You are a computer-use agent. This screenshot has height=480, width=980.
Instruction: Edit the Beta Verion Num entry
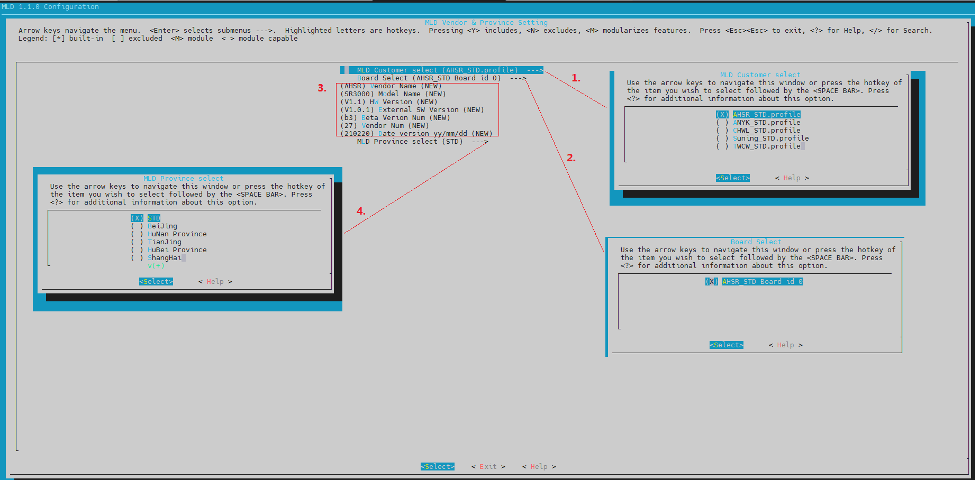[x=395, y=117]
